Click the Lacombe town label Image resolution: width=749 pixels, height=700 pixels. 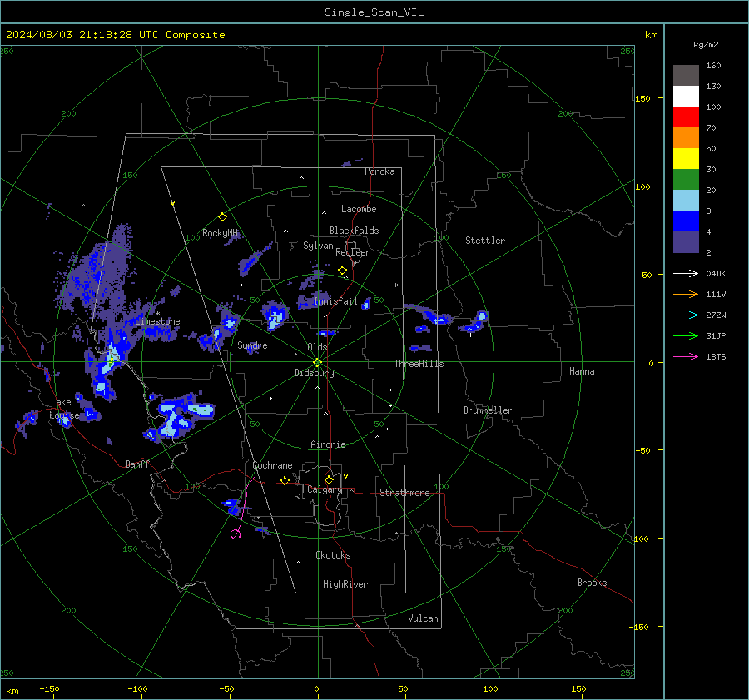(x=359, y=209)
